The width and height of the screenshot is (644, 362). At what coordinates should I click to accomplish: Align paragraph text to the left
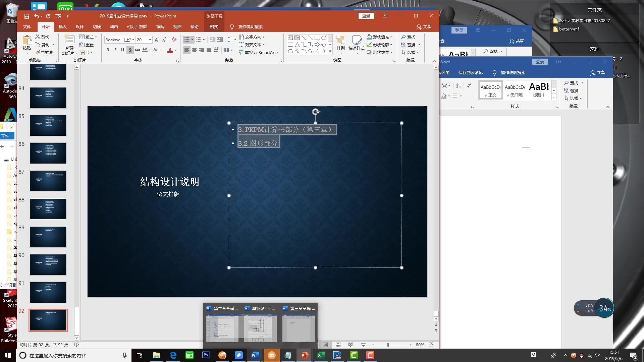pyautogui.click(x=187, y=50)
